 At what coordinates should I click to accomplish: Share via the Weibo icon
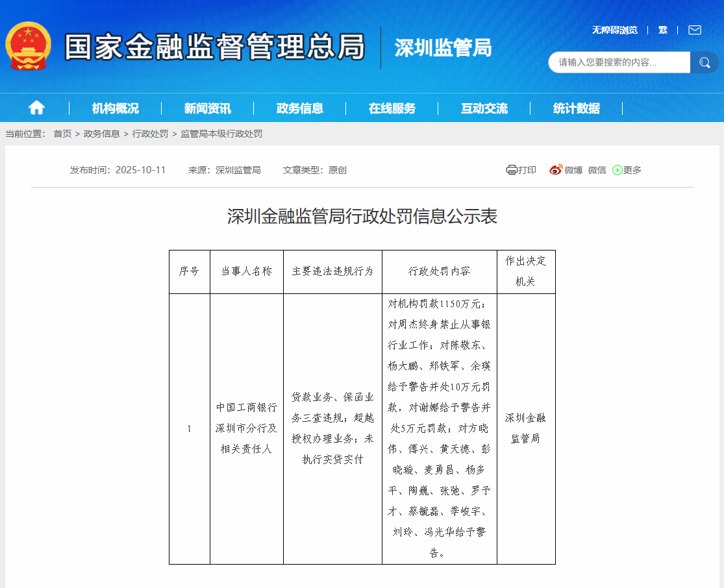pyautogui.click(x=556, y=170)
